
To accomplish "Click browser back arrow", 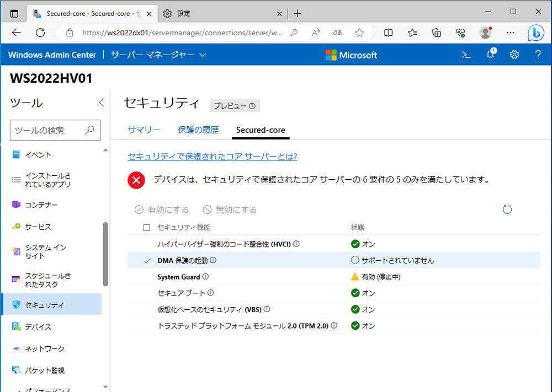I will pos(16,33).
